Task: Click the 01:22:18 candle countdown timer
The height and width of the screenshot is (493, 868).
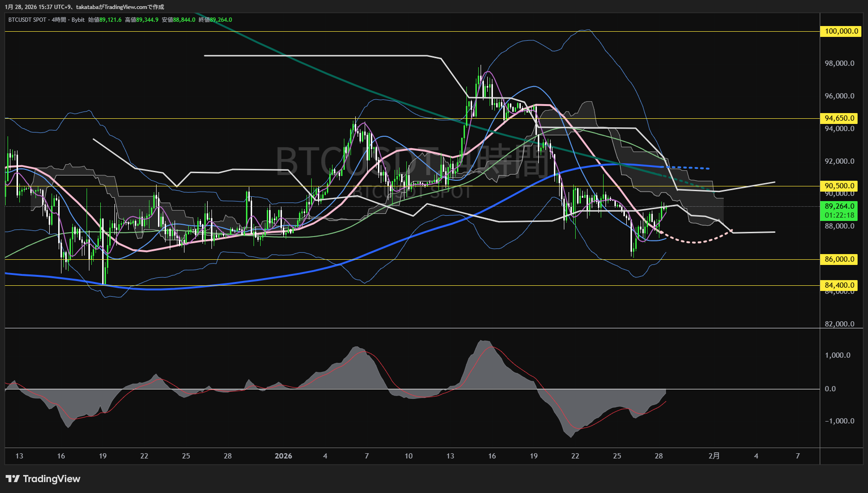Action: pyautogui.click(x=840, y=215)
